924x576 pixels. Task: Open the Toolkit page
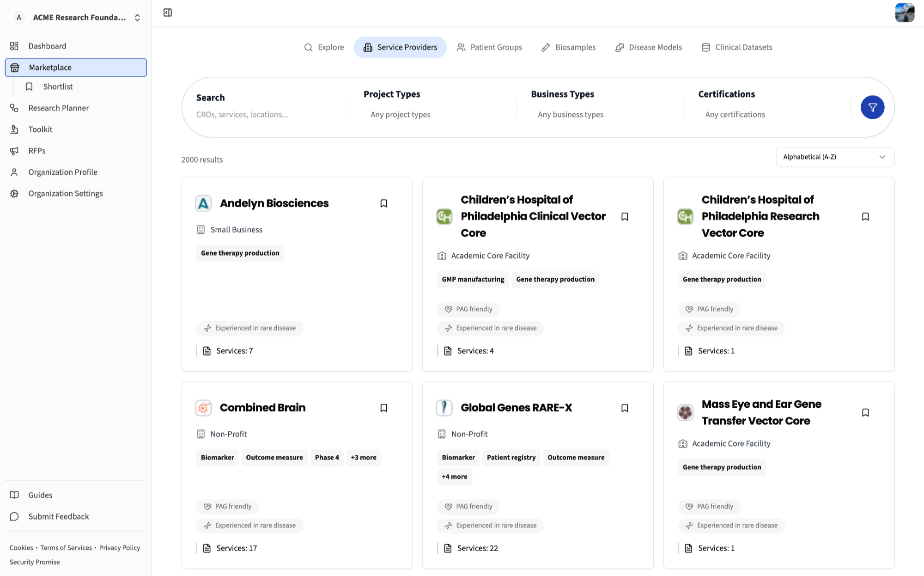[x=76, y=129]
